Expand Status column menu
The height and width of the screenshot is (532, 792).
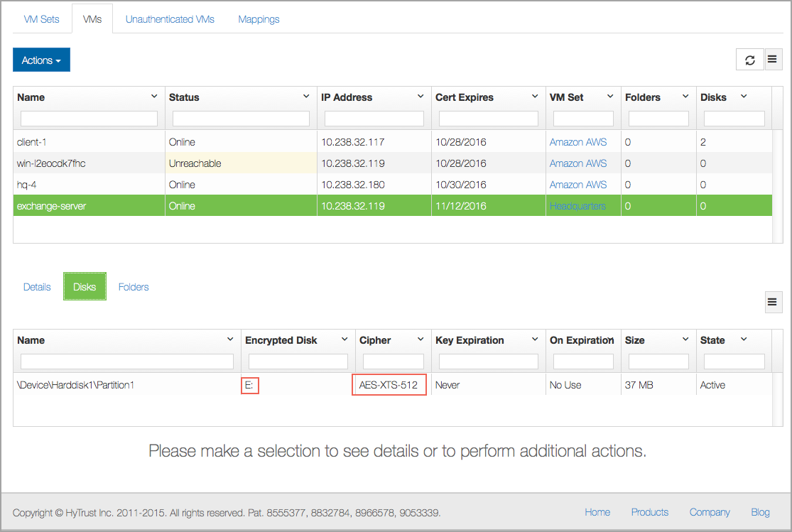306,97
